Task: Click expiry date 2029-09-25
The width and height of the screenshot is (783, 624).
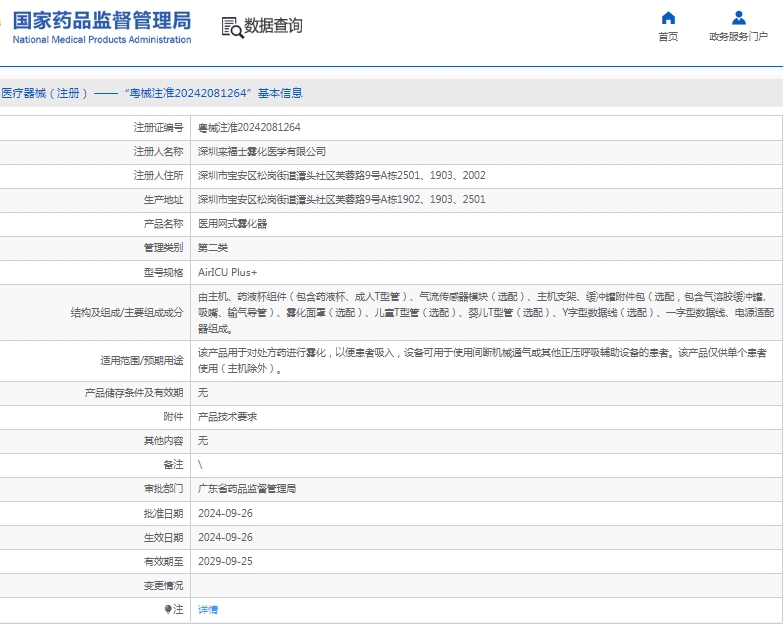Action: pos(225,561)
